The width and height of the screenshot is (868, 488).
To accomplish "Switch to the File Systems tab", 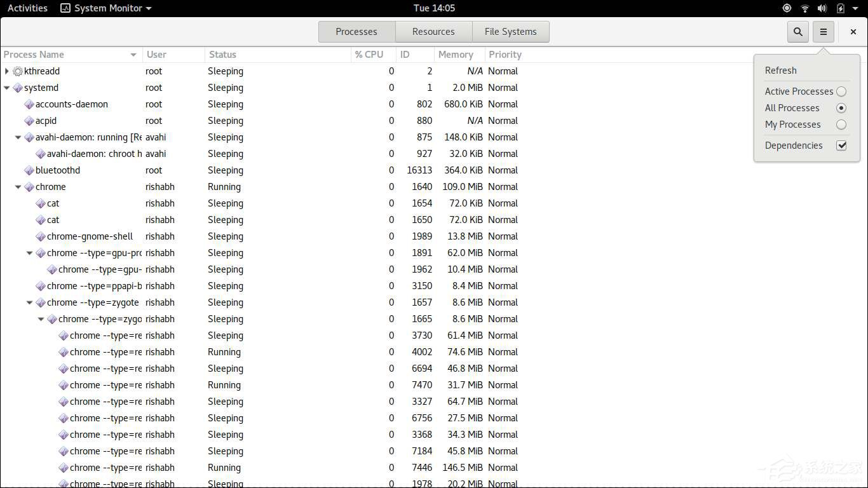I will pos(510,32).
